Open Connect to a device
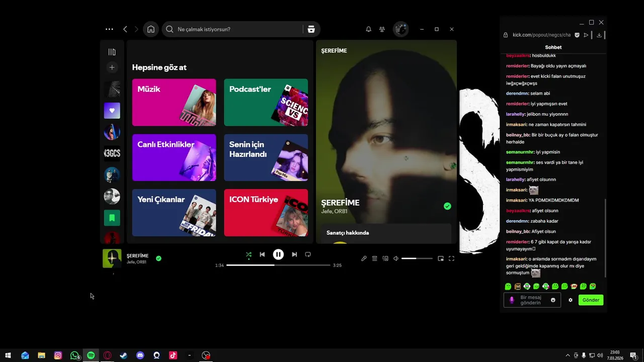Viewport: 644px width, 362px height. pos(385,258)
